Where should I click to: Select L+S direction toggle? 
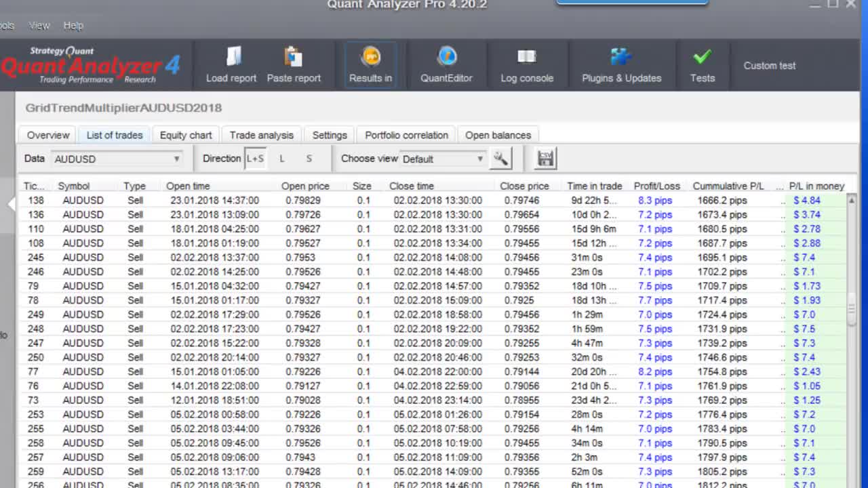255,159
